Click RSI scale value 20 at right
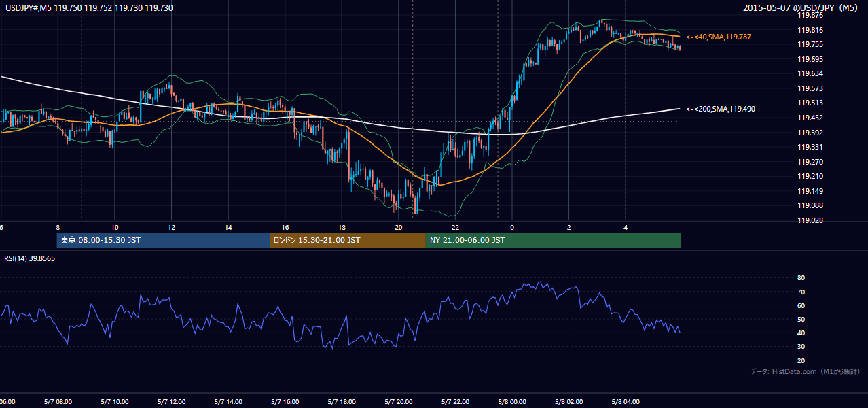The height and width of the screenshot is (408, 868). [801, 360]
